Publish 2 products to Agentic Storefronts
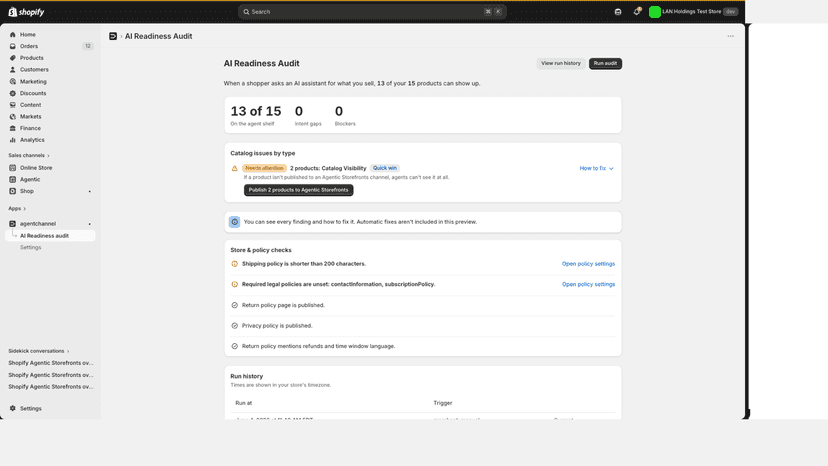 point(298,190)
